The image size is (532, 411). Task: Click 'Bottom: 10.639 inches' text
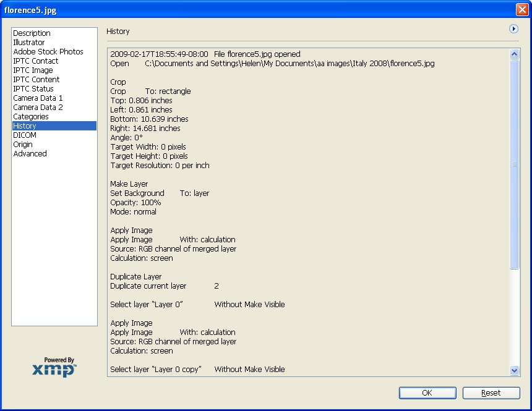pos(149,119)
